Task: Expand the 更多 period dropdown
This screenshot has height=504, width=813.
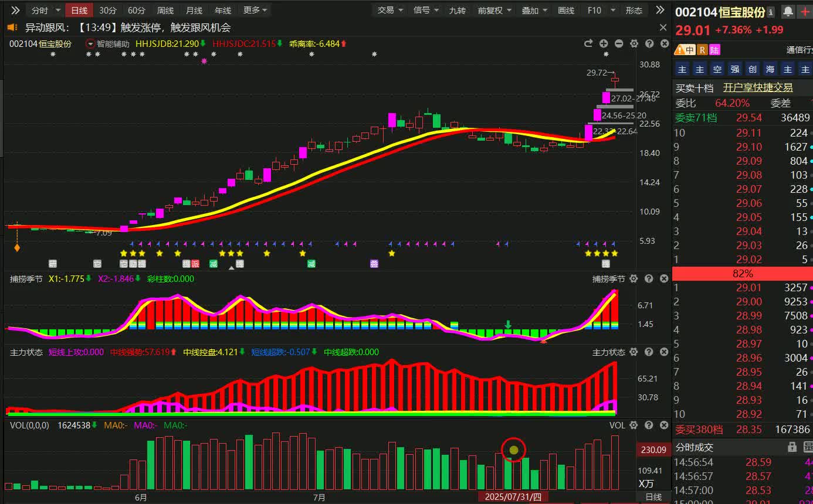Action: (255, 11)
